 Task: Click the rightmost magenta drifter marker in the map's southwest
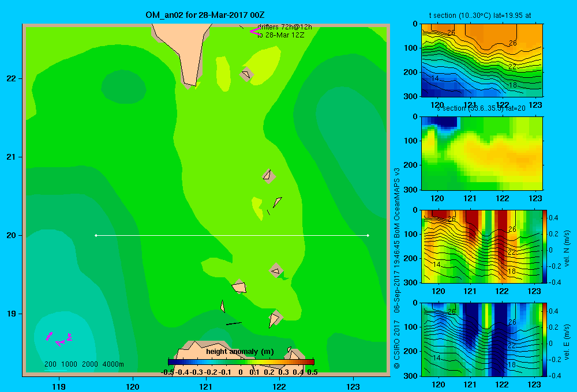tap(69, 337)
